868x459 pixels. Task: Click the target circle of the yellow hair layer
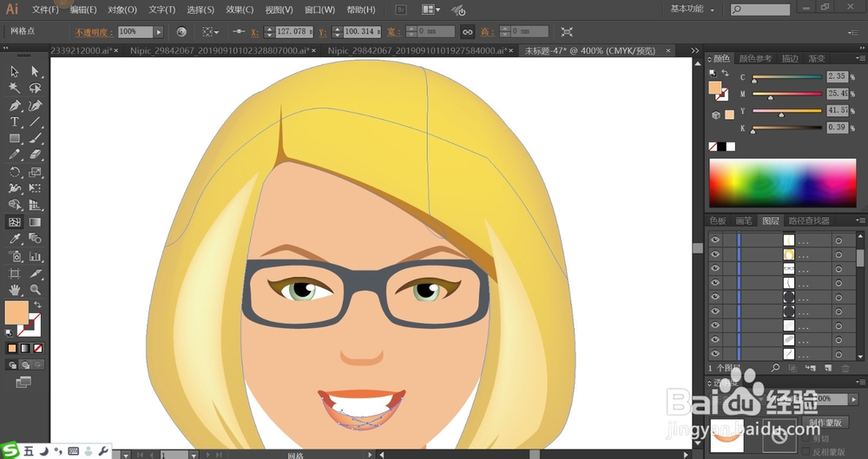click(x=838, y=255)
